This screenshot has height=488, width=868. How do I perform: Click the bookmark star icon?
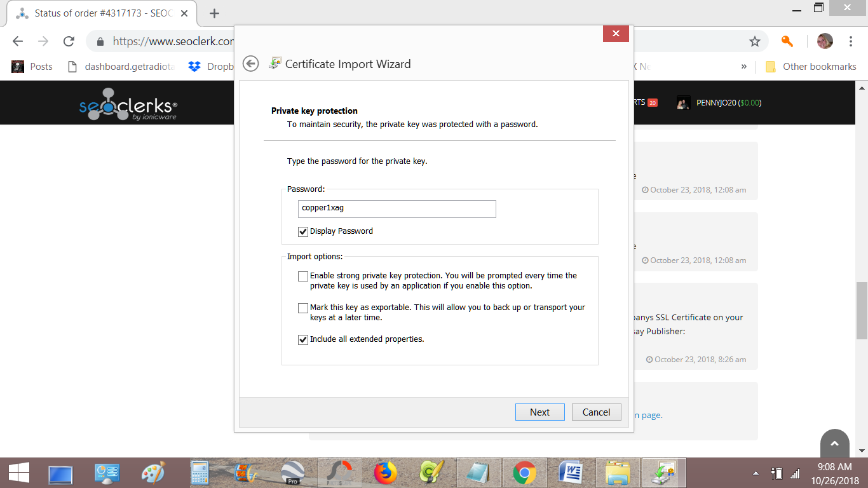(x=754, y=41)
